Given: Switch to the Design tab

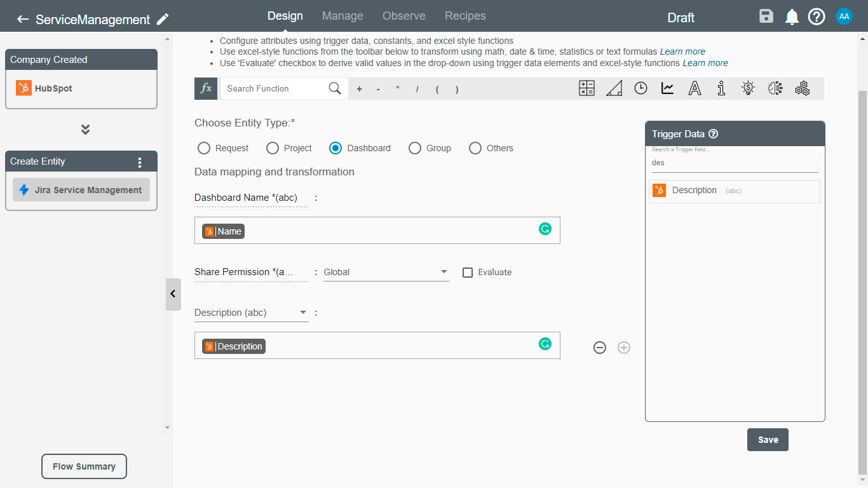Looking at the screenshot, I should [x=285, y=16].
